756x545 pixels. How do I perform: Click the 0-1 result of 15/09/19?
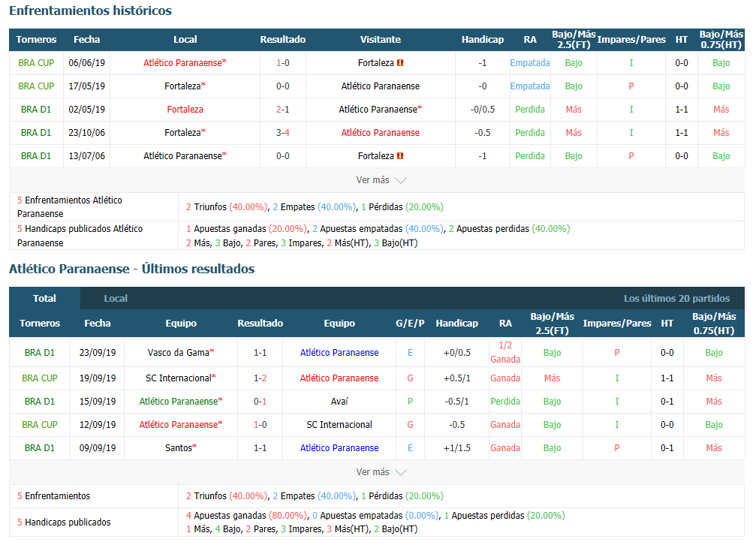[260, 402]
